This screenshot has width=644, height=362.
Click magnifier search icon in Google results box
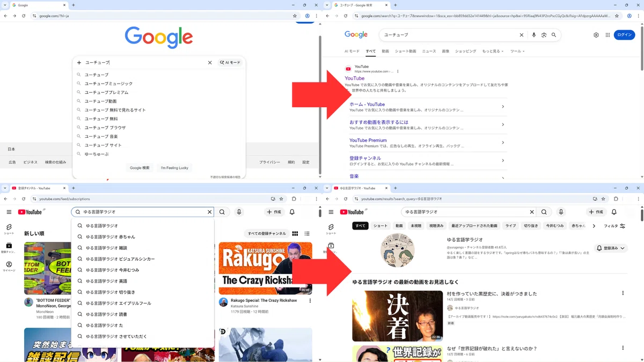pos(554,35)
